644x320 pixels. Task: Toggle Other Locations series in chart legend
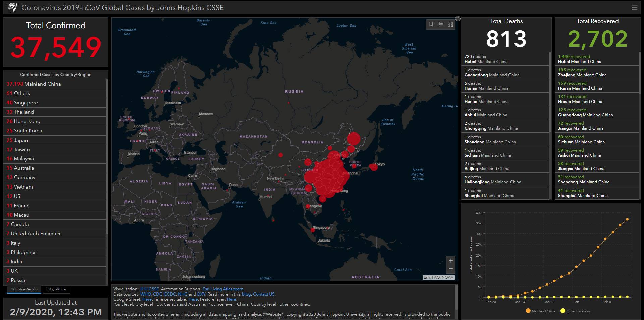pyautogui.click(x=575, y=311)
